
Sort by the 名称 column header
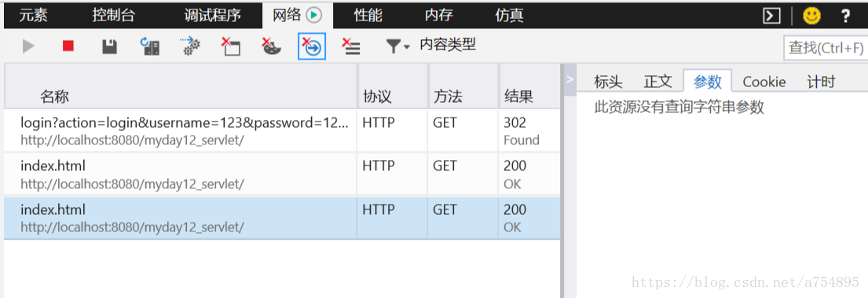pyautogui.click(x=181, y=86)
